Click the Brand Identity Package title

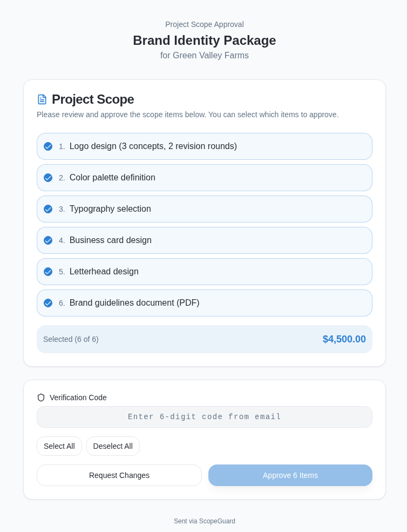204,41
